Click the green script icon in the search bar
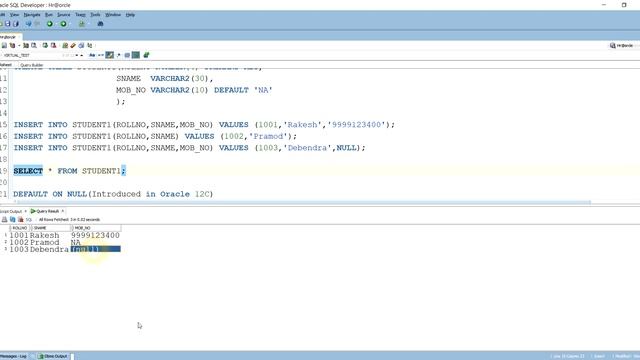The image size is (640, 360). point(146,55)
